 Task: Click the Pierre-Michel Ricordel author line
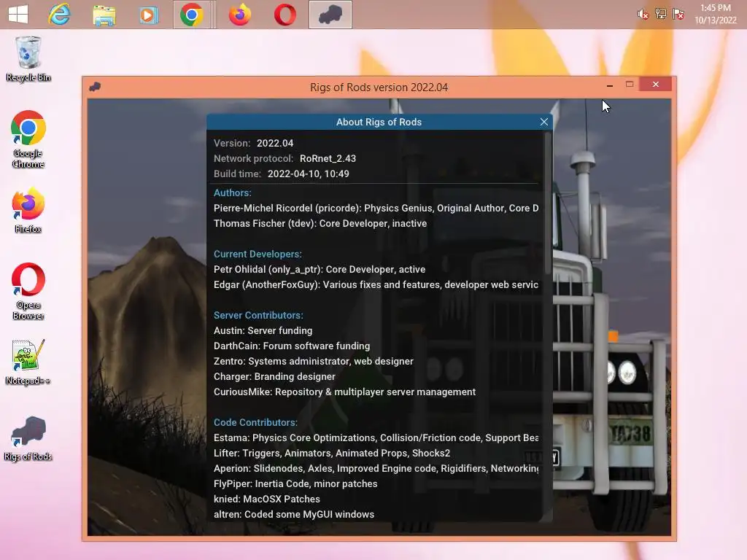pyautogui.click(x=376, y=208)
